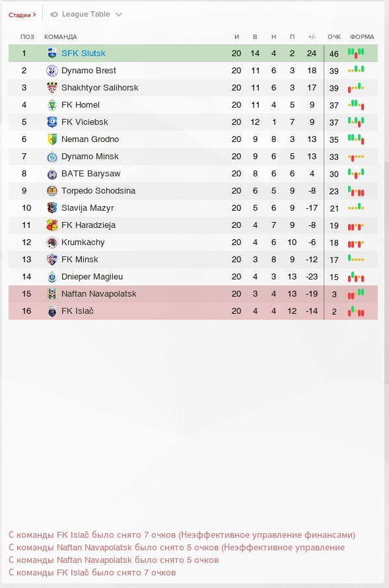
Task: Click the Naftan Navapolatsk club badge
Action: point(52,293)
